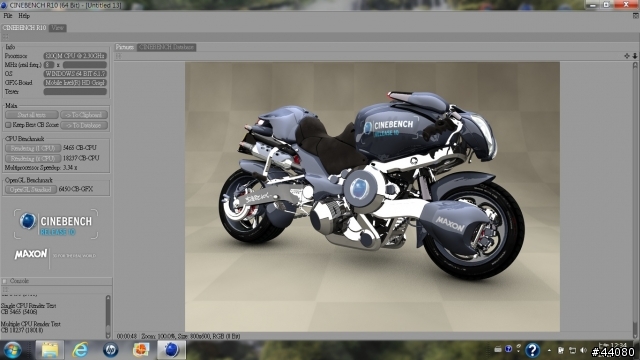Screen dimensions: 640x360
Task: Click the console vertical scrollbar
Action: click(x=108, y=317)
